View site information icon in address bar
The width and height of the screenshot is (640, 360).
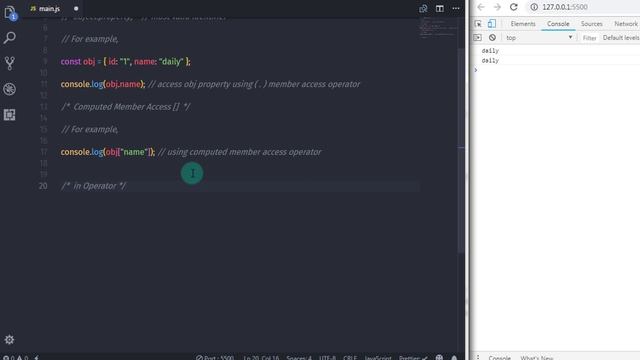click(x=534, y=7)
